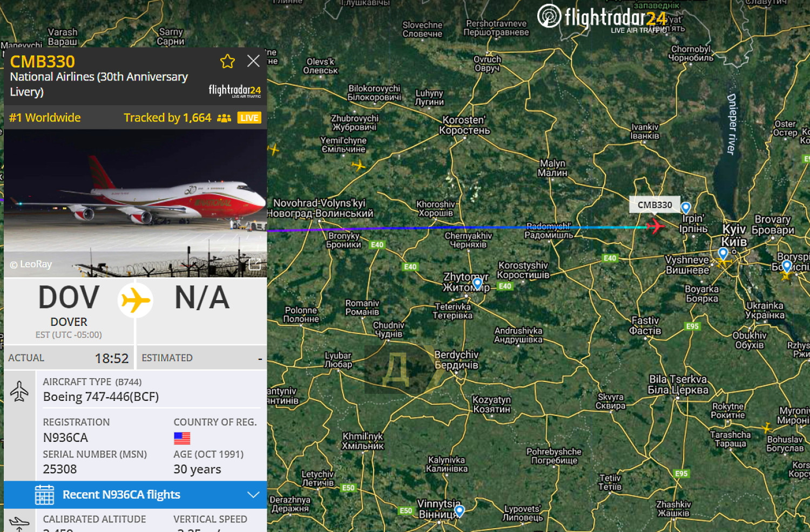Favorite flight CMB330 with the star icon
The width and height of the screenshot is (810, 532).
[227, 62]
